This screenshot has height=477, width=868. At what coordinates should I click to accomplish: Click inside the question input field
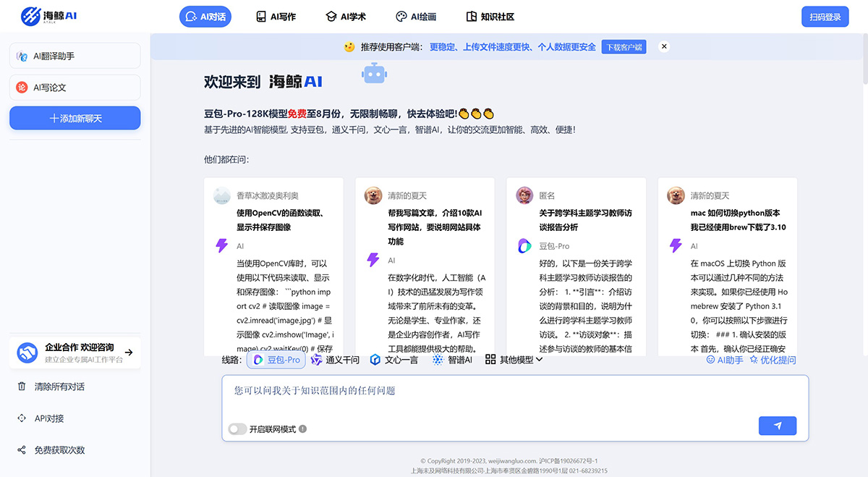[506, 391]
